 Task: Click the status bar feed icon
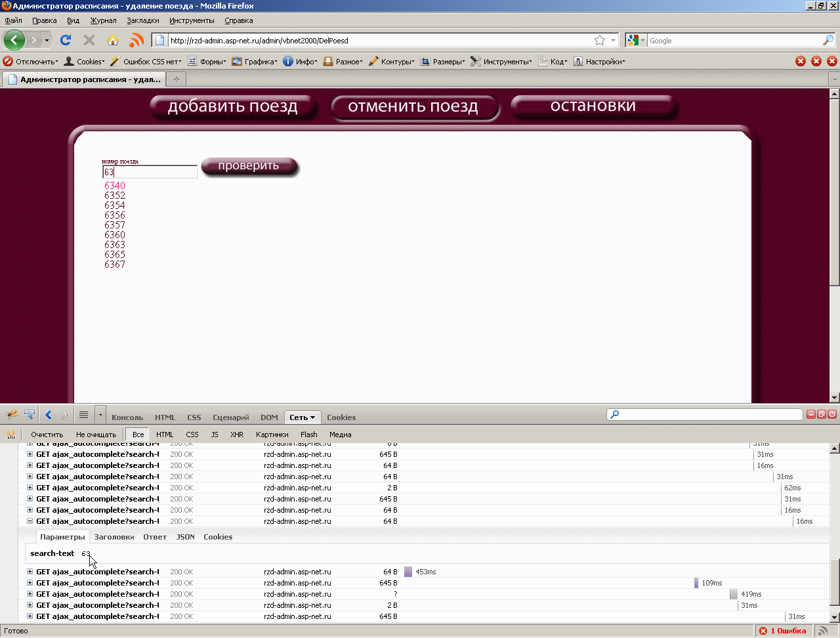[x=823, y=631]
